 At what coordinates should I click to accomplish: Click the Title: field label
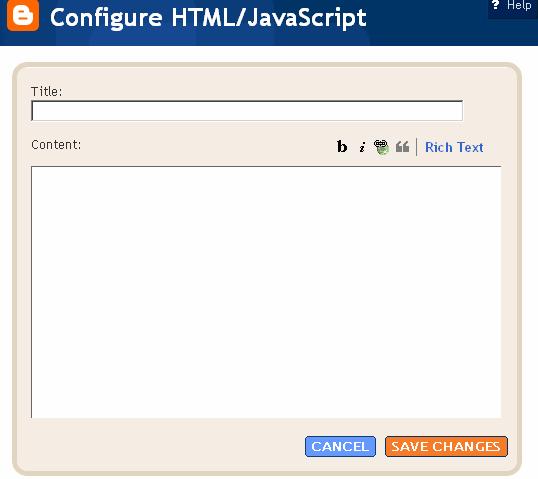point(47,92)
